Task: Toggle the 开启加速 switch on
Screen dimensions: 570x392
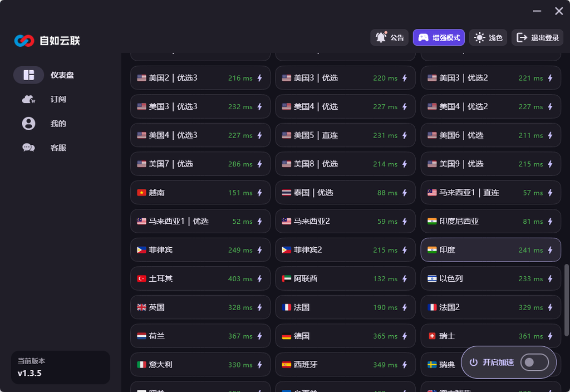Action: click(534, 362)
